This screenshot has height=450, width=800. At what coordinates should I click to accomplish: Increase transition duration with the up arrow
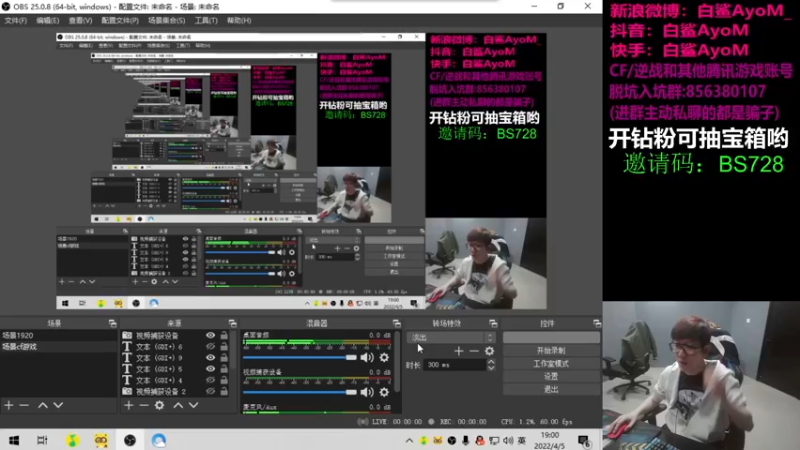(491, 362)
